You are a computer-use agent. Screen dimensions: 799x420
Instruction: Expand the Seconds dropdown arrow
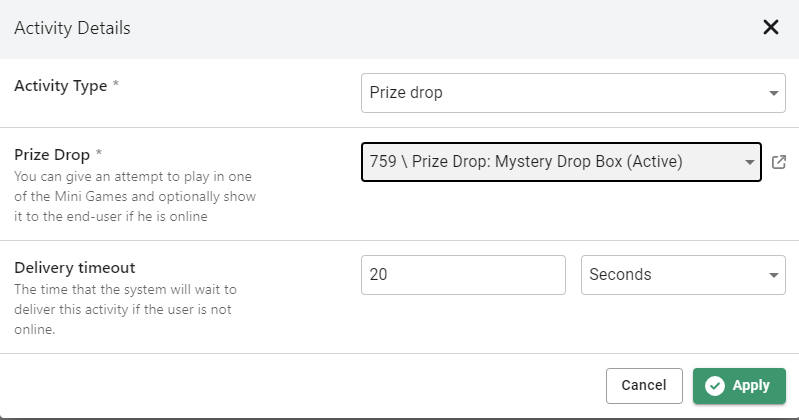pyautogui.click(x=773, y=276)
